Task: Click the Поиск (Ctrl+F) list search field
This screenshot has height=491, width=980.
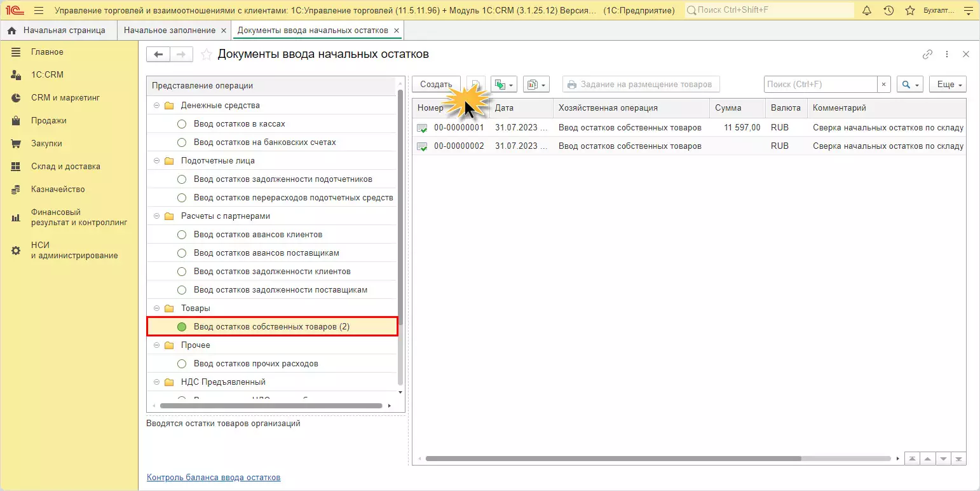Action: point(820,85)
